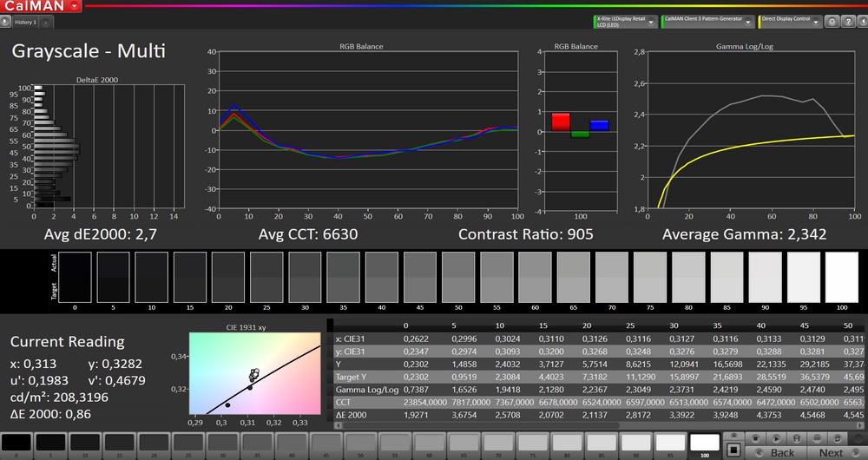Select the 50 gray level swatch in bottom strip
This screenshot has height=460, width=868.
[x=360, y=444]
